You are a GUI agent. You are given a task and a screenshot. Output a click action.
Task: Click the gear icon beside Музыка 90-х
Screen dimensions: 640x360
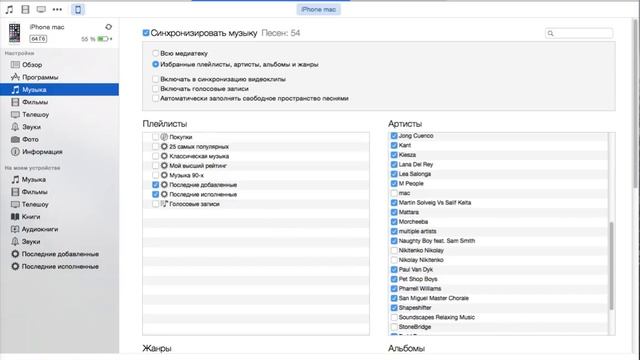(164, 175)
